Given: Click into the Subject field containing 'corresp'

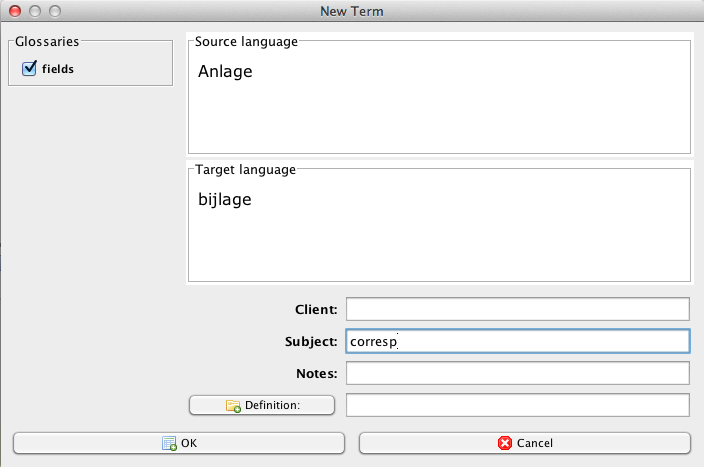Looking at the screenshot, I should (517, 341).
